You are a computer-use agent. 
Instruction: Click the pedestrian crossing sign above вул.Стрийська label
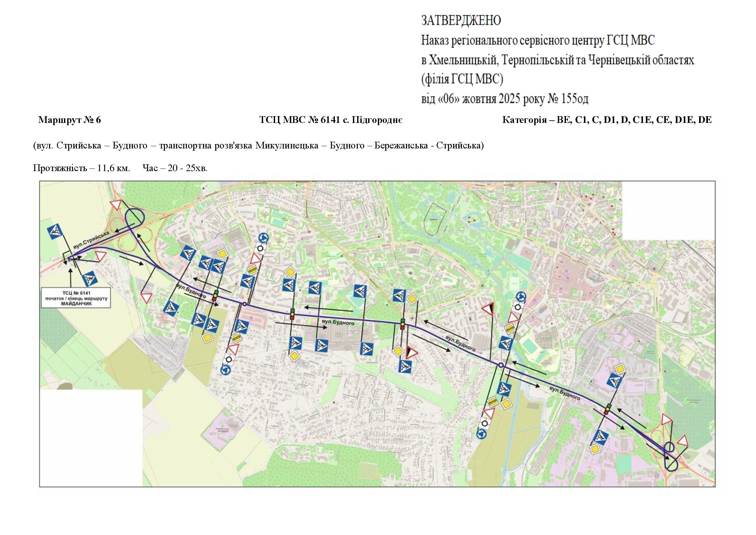tap(54, 232)
